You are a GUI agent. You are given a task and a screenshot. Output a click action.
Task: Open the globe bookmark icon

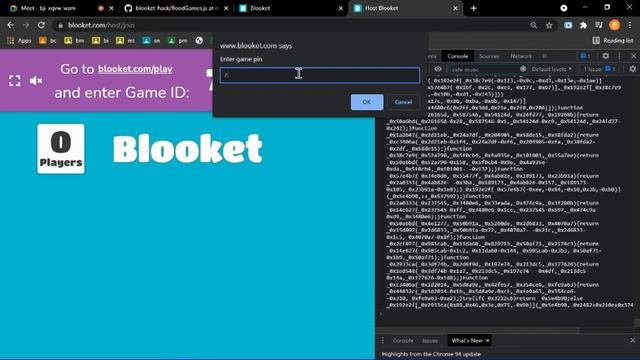199,40
